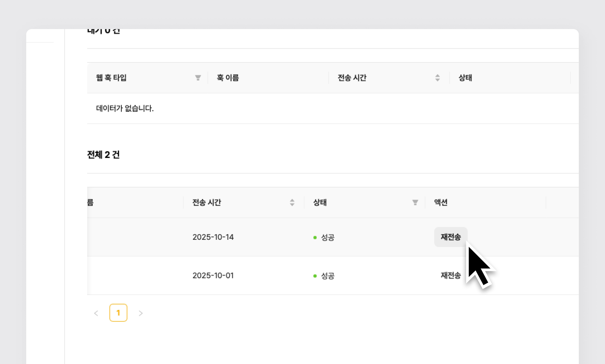Click the 훅 이름 column header

point(228,78)
